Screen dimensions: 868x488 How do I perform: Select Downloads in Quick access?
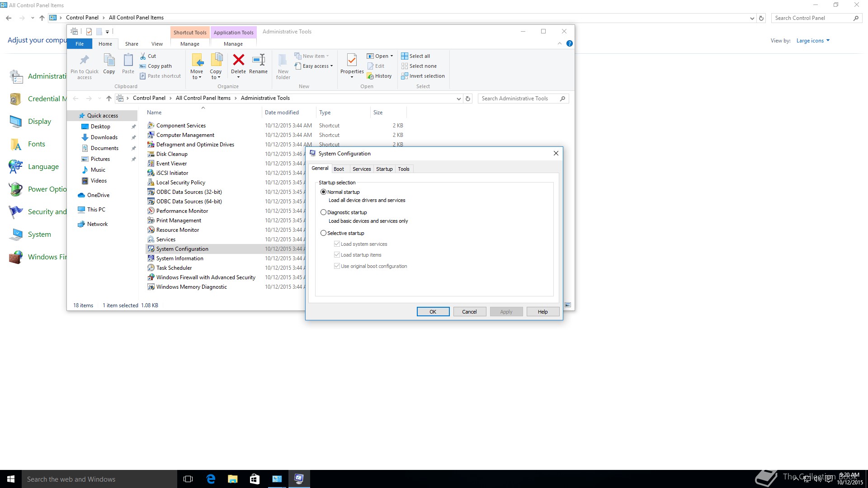104,137
